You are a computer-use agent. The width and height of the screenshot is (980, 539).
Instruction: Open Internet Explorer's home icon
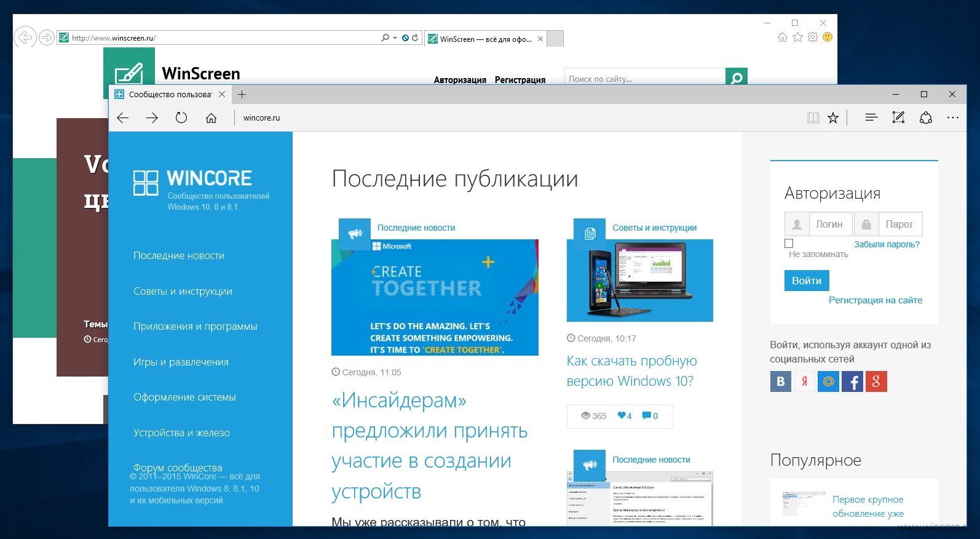point(782,38)
